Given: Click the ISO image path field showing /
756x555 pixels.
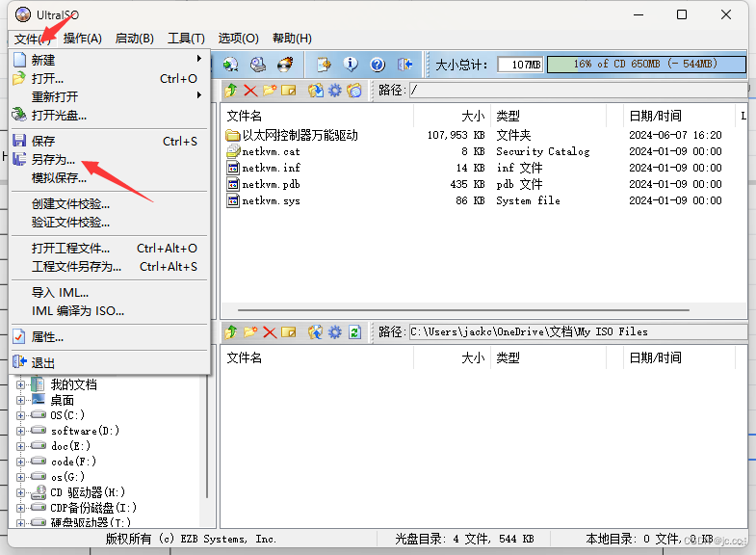Looking at the screenshot, I should click(578, 91).
